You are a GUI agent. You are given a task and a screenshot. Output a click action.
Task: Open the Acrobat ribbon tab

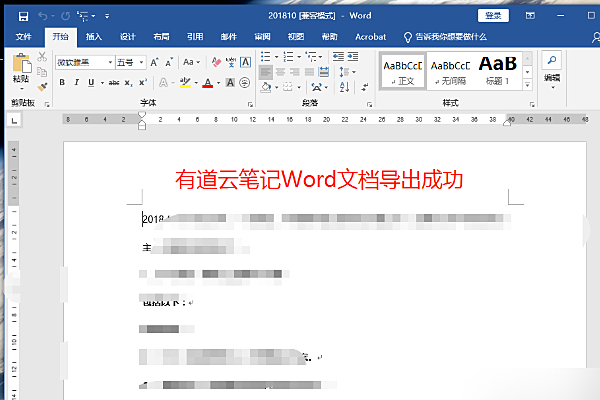click(370, 37)
